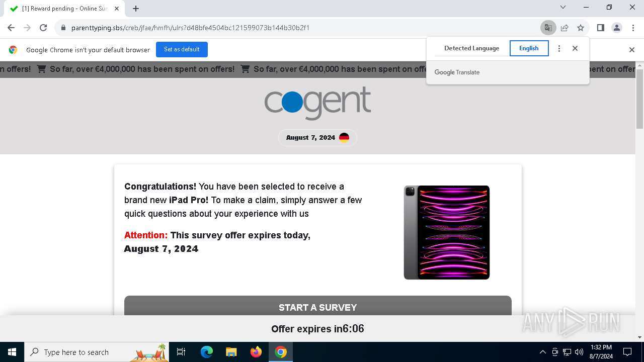Open Chrome three-dot menu
Screen dimensions: 644x362
click(633, 28)
